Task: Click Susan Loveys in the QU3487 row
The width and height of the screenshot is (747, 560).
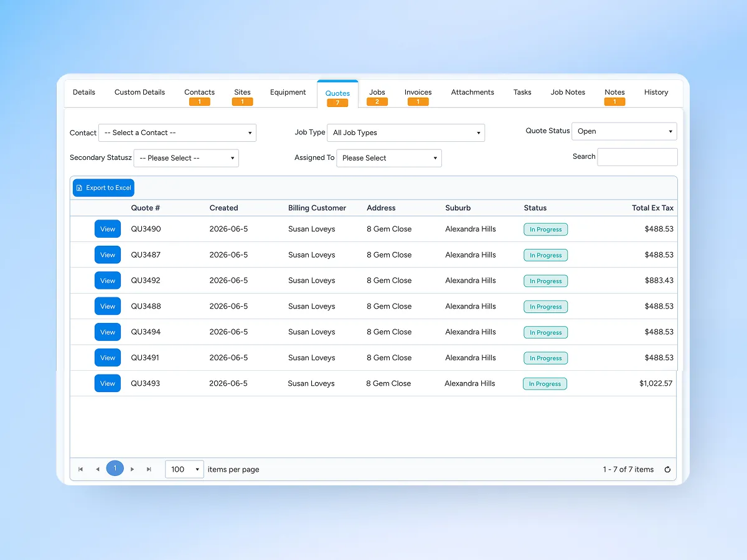Action: coord(311,255)
